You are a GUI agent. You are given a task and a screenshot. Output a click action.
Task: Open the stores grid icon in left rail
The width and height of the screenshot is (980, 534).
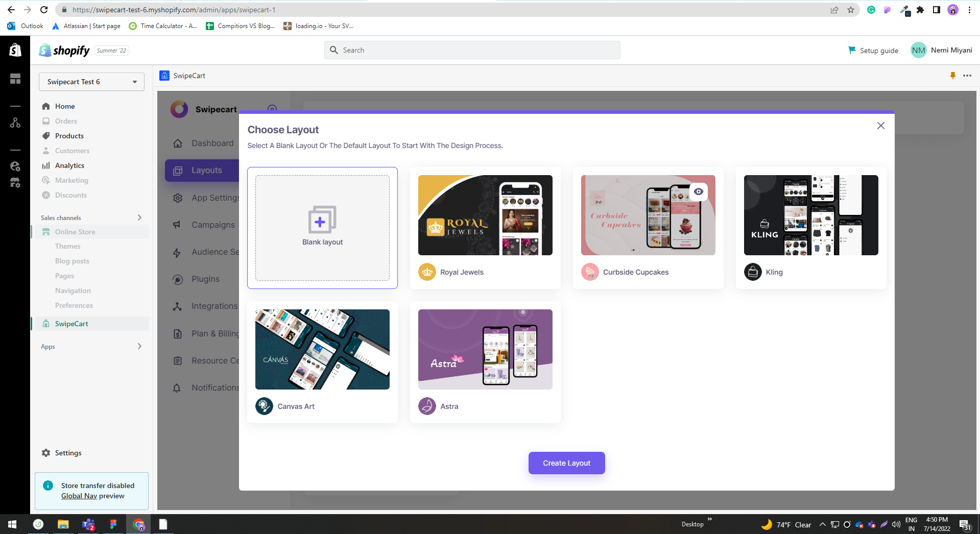(15, 79)
